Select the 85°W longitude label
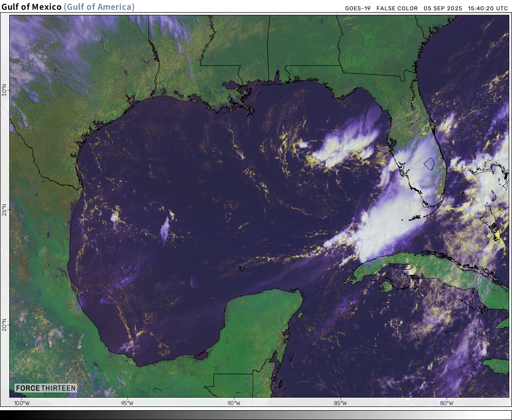The height and width of the screenshot is (420, 512). (x=340, y=403)
